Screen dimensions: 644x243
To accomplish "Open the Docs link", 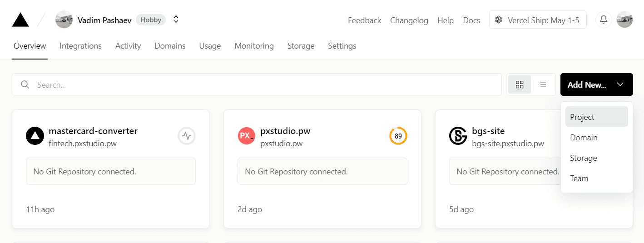I will (x=471, y=20).
